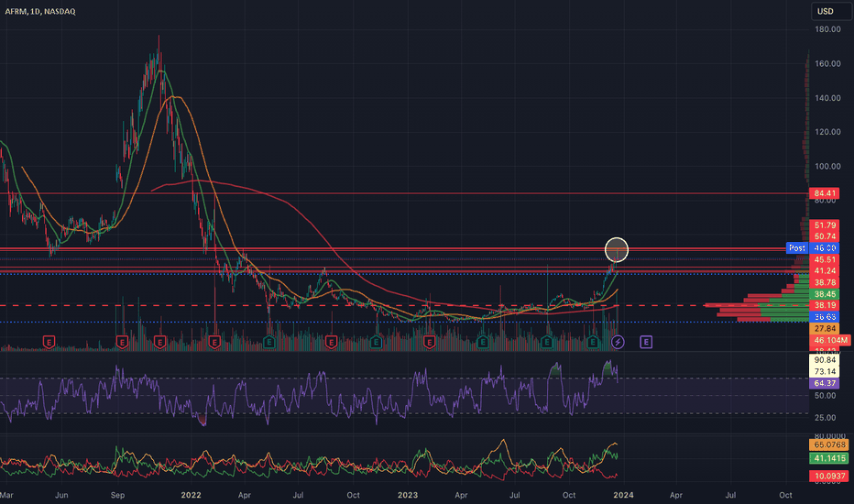The image size is (854, 504).
Task: Click the 50.74 price label
Action: coord(825,236)
